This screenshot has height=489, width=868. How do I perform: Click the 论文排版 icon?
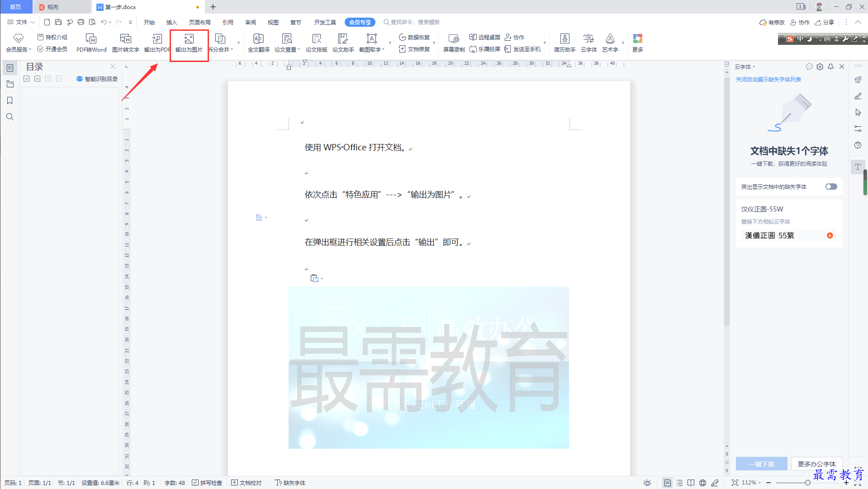point(316,43)
